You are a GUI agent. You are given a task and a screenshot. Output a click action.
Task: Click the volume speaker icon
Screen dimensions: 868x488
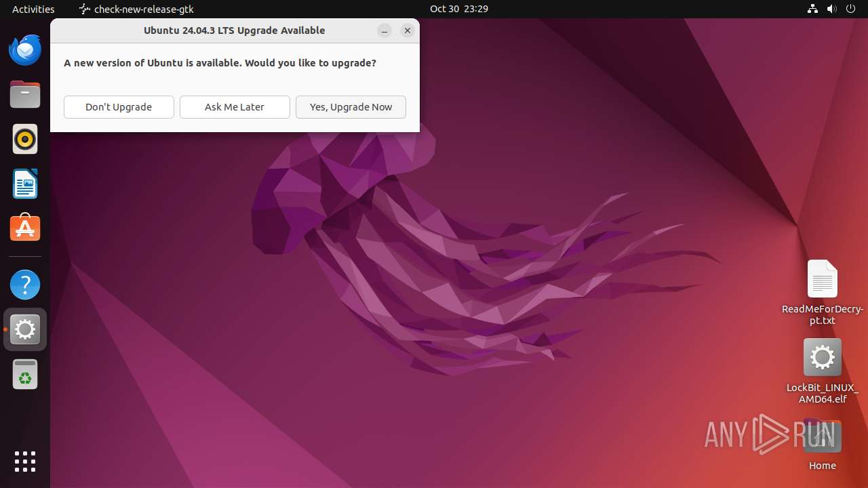click(832, 9)
